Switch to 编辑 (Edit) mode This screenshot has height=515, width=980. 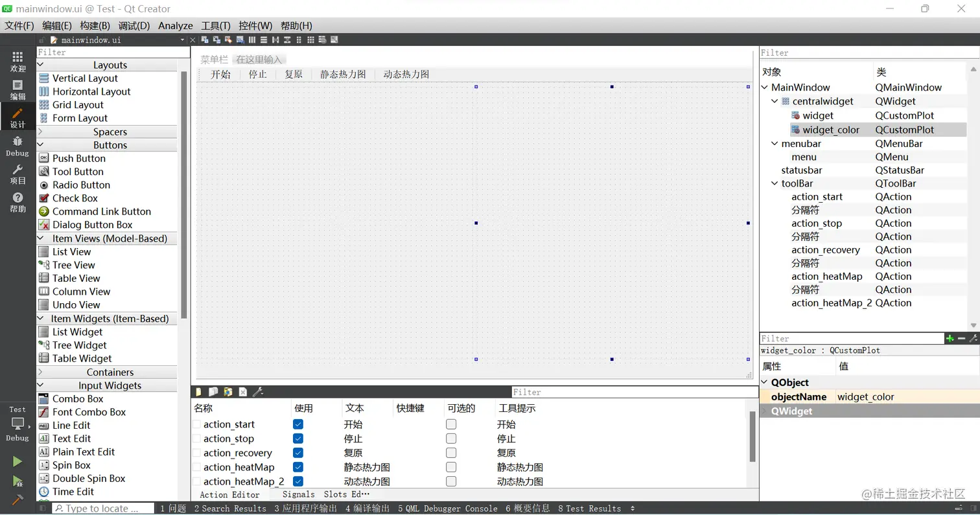18,90
